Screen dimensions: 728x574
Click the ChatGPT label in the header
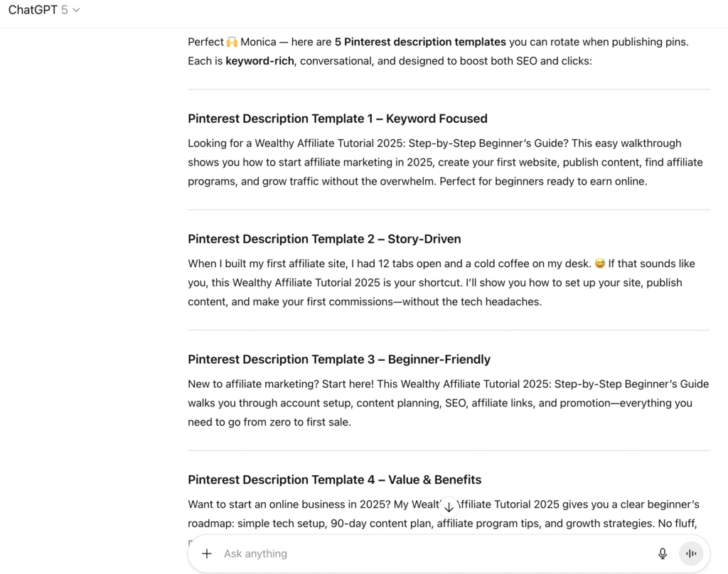point(34,11)
